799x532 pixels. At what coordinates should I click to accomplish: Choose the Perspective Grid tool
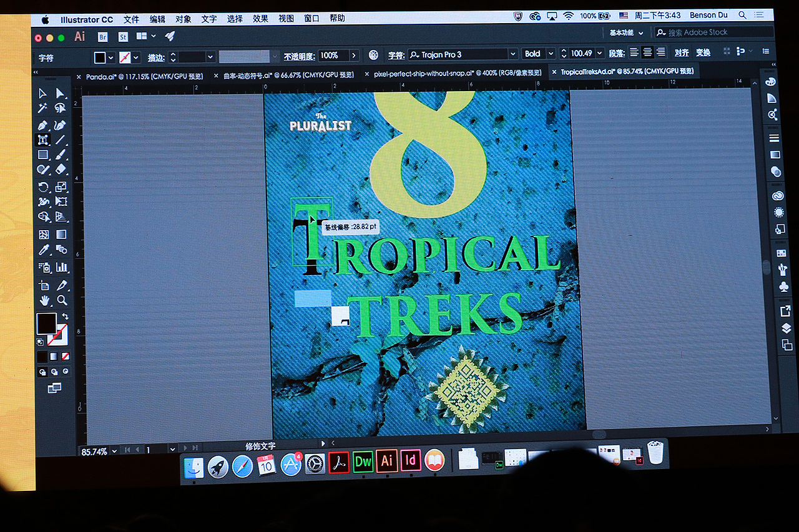pyautogui.click(x=61, y=217)
